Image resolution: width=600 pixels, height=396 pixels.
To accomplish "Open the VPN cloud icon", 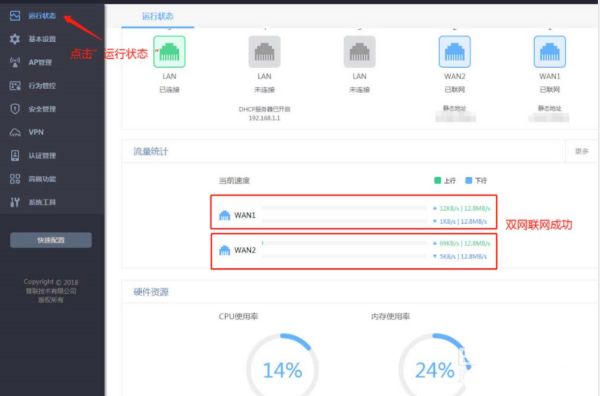I will click(15, 132).
